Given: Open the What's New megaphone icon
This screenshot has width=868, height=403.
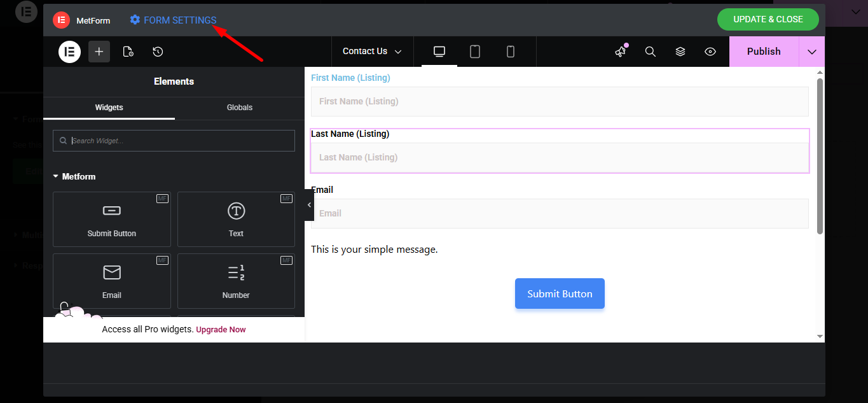Looking at the screenshot, I should pyautogui.click(x=621, y=52).
